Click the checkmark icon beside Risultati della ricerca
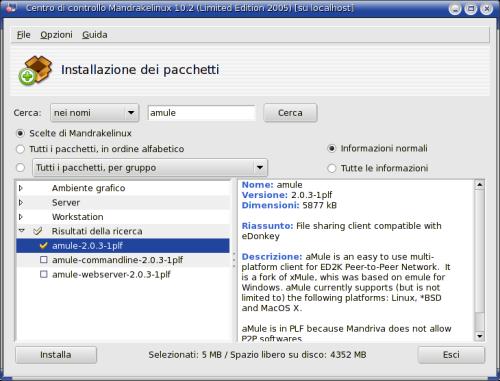The width and height of the screenshot is (500, 381). (37, 231)
